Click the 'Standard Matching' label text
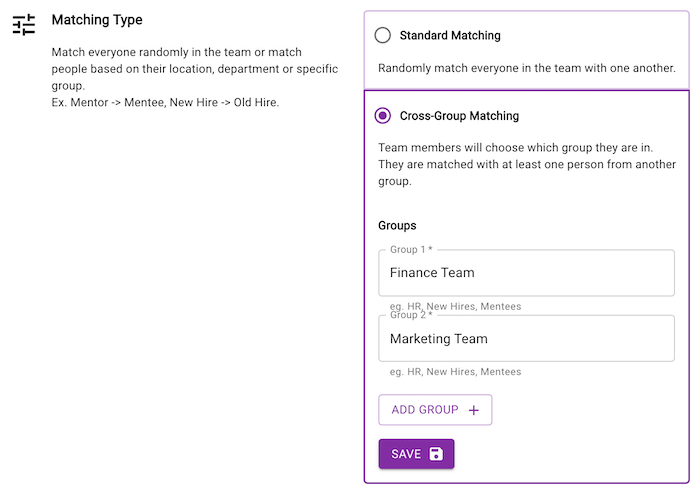This screenshot has height=494, width=700. pyautogui.click(x=450, y=35)
